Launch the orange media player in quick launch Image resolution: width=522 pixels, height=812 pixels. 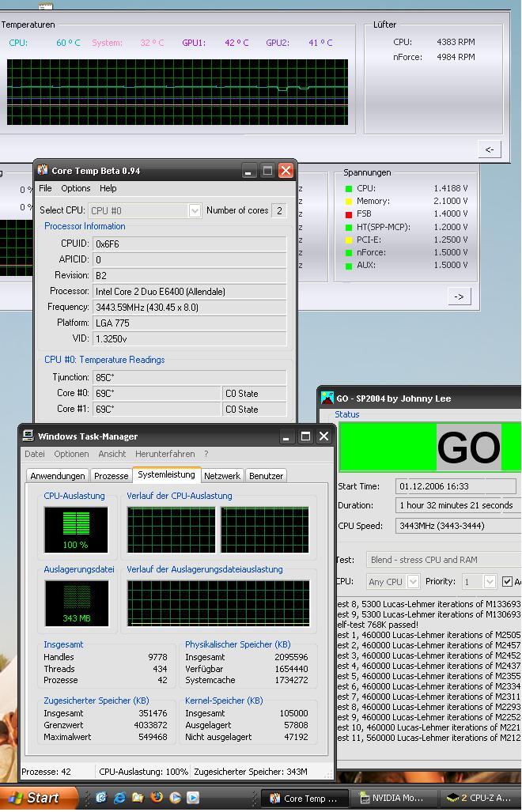(175, 798)
